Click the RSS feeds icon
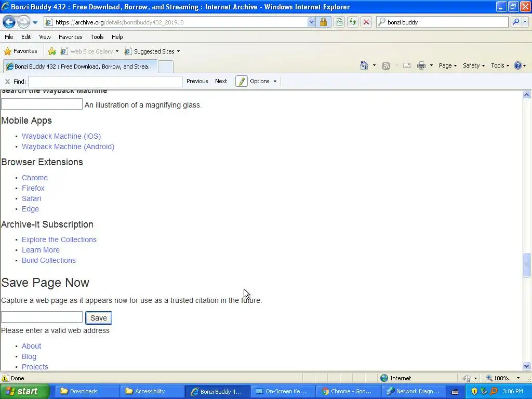 (386, 66)
